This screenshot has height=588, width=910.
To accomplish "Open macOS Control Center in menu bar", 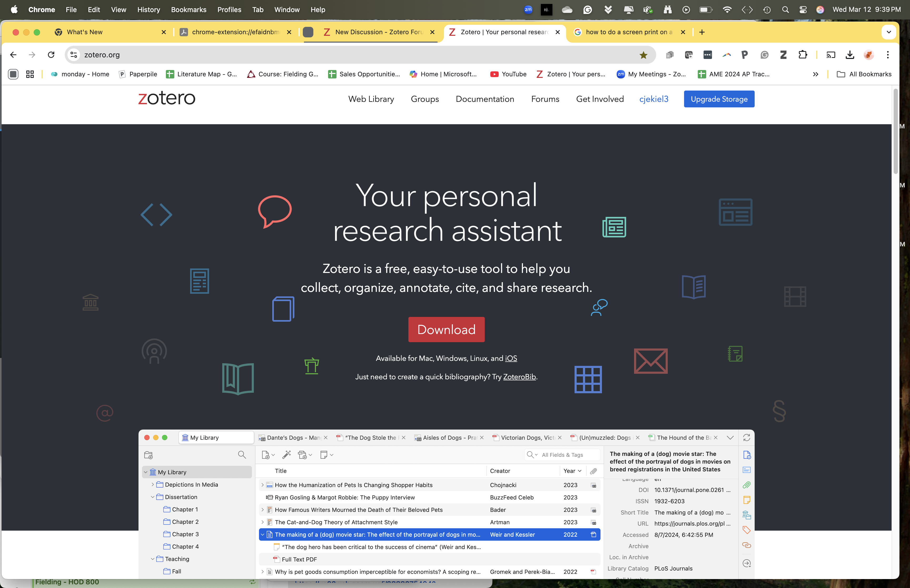I will tap(803, 10).
